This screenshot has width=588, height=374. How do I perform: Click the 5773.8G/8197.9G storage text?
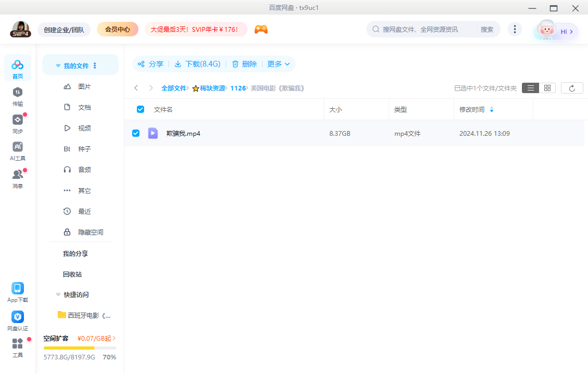[x=69, y=357]
